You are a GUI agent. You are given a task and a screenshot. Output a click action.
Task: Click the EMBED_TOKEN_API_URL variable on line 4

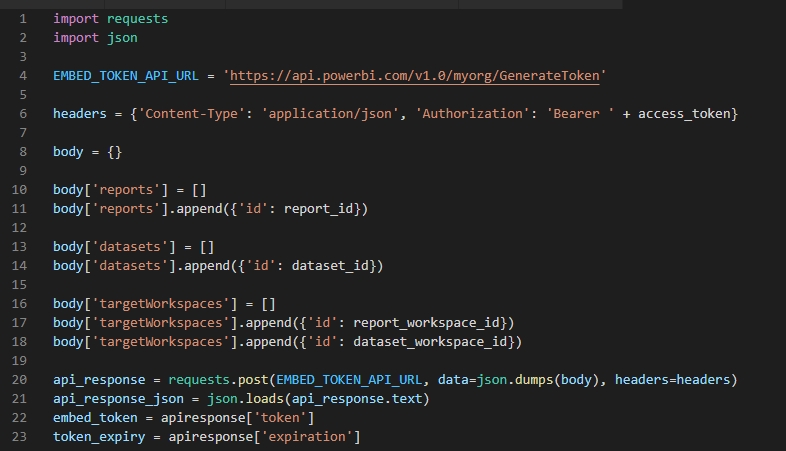click(x=126, y=76)
